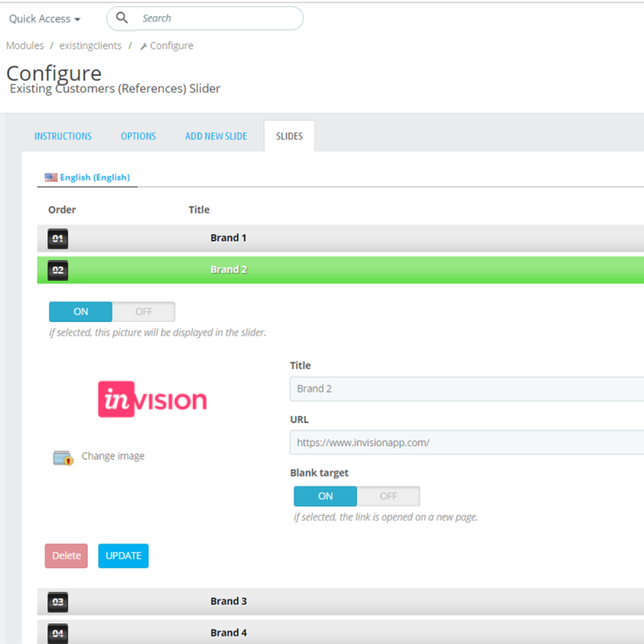
Task: Click the Title field containing Brand 2
Action: click(467, 389)
